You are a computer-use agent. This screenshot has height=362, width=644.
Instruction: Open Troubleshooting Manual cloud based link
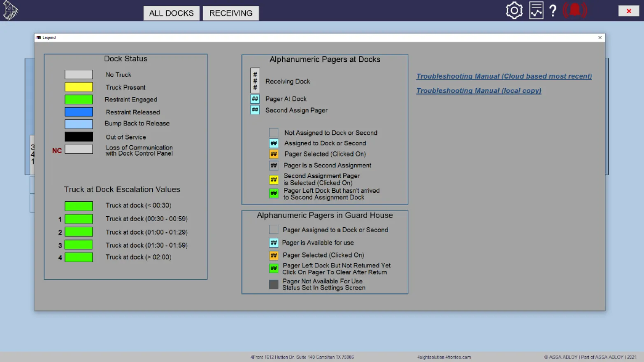tap(504, 76)
